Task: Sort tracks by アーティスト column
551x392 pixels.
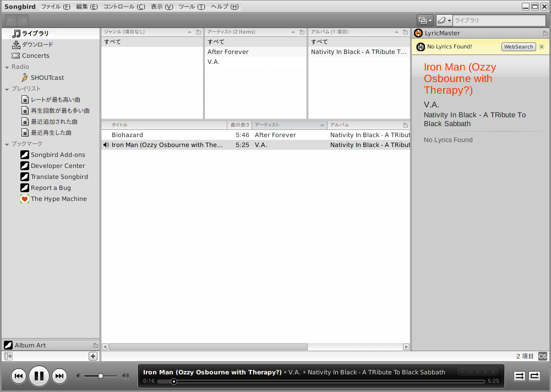Action: click(289, 125)
